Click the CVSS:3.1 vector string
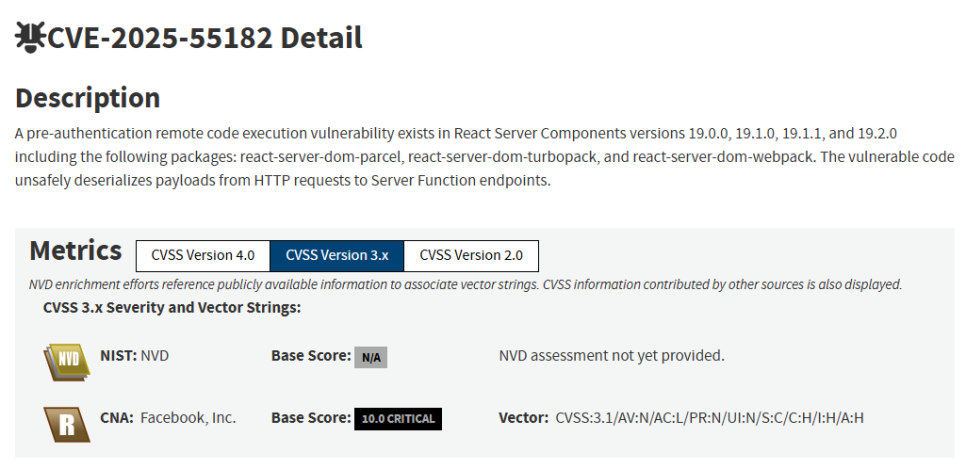966x469 pixels. pyautogui.click(x=709, y=417)
